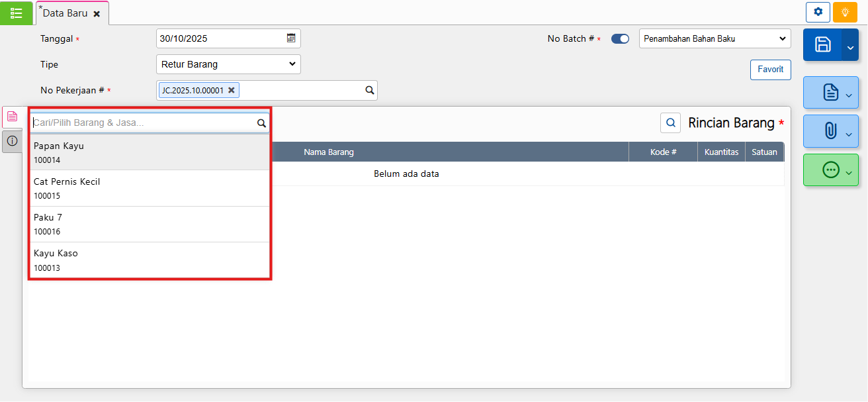This screenshot has width=868, height=402.
Task: Open the info side tab
Action: tap(12, 141)
